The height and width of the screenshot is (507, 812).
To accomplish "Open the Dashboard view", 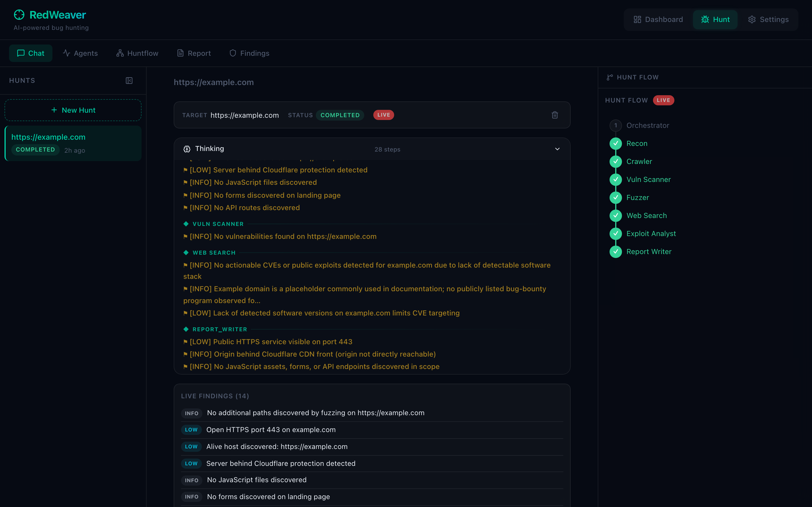I will click(x=658, y=19).
